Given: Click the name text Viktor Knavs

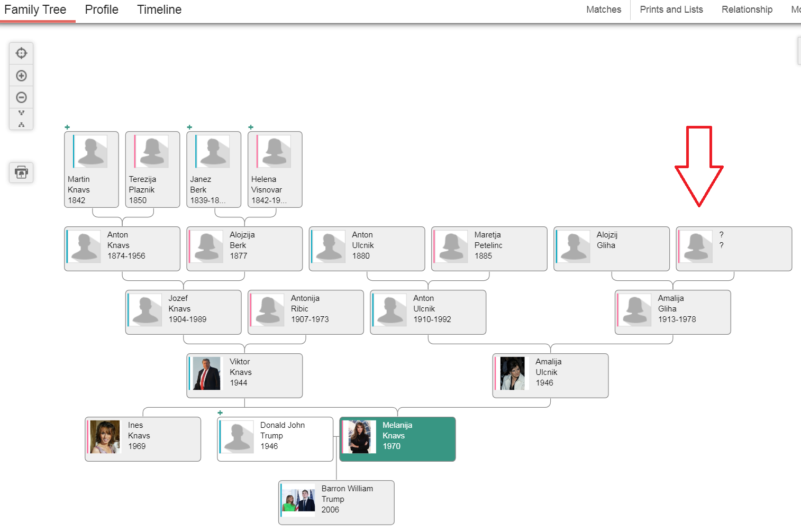Looking at the screenshot, I should 240,367.
